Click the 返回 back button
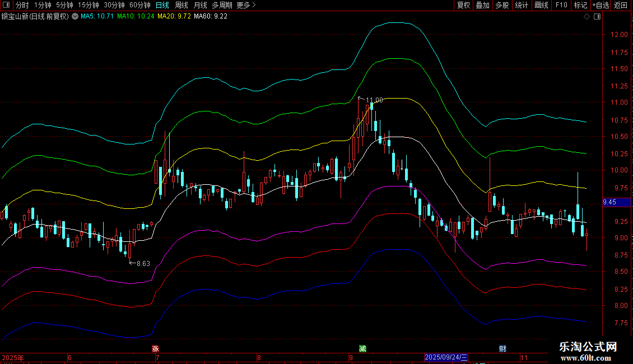Viewport: 633px width, 364px height. (x=621, y=5)
